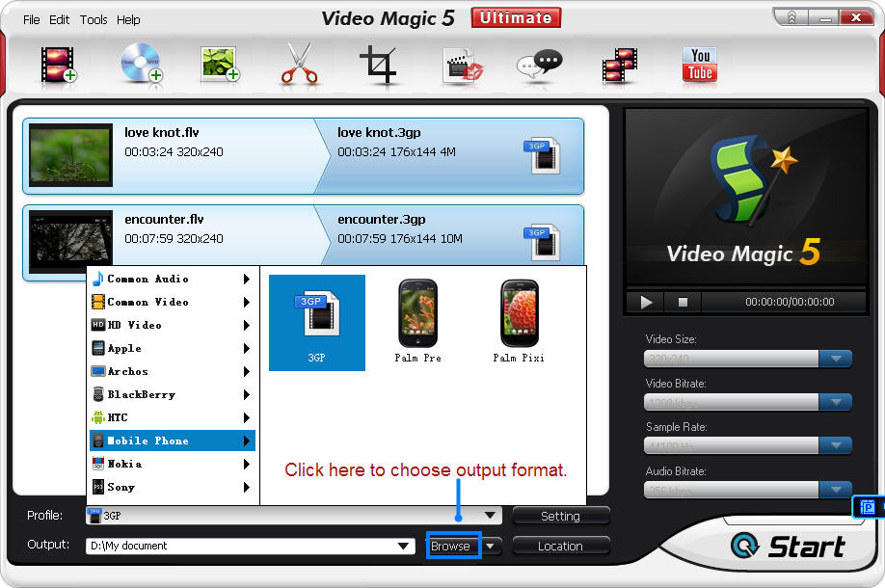Image resolution: width=885 pixels, height=588 pixels.
Task: Expand the BlackBerry category
Action: point(173,394)
